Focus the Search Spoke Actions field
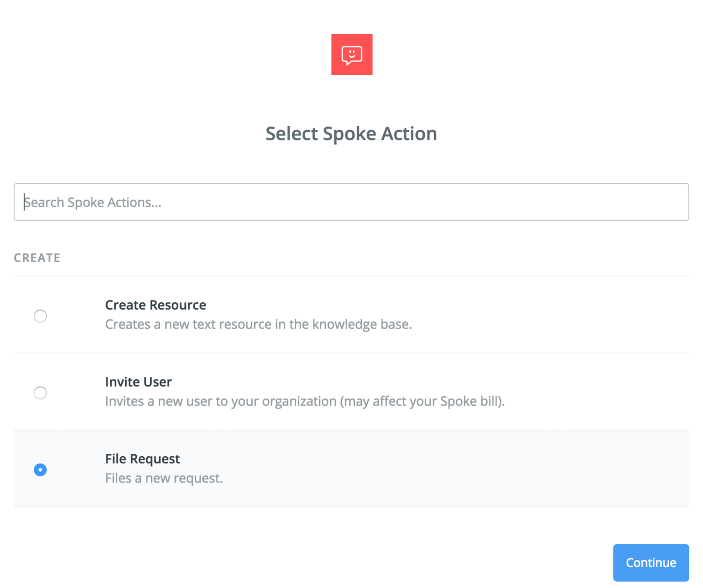 tap(351, 202)
